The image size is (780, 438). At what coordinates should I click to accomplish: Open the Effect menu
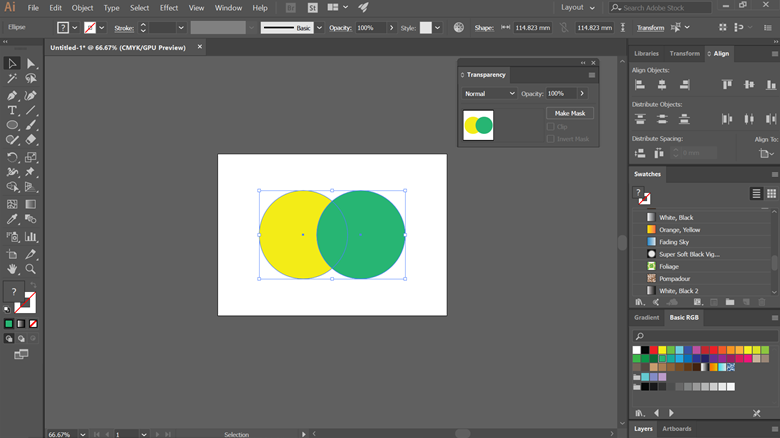click(168, 8)
